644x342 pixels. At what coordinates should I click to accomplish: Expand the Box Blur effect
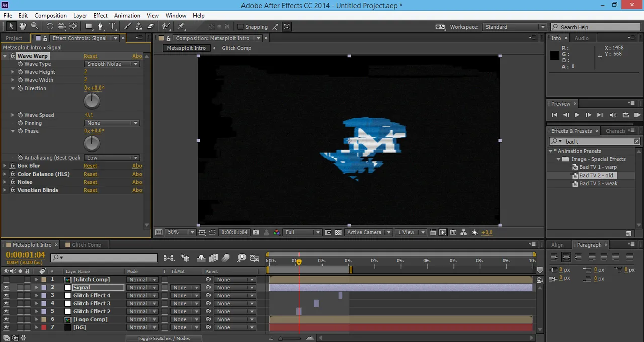(x=5, y=166)
